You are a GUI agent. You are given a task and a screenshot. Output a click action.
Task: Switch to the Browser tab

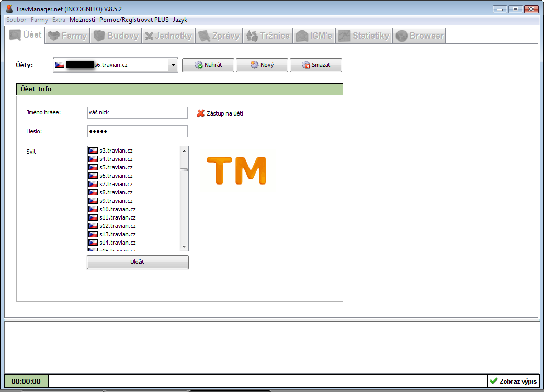(419, 36)
